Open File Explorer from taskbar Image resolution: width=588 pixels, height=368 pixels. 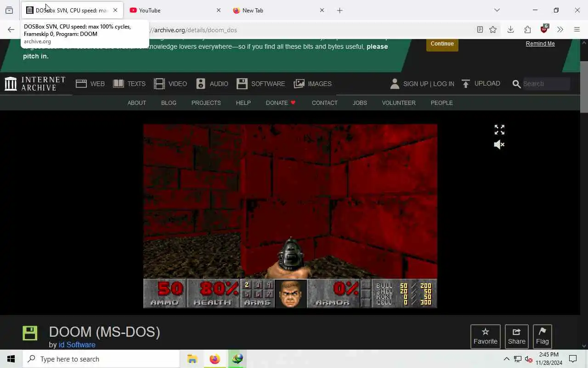pos(192,359)
